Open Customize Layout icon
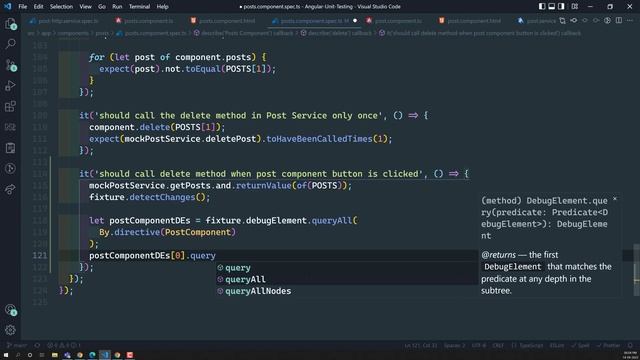 [x=575, y=7]
